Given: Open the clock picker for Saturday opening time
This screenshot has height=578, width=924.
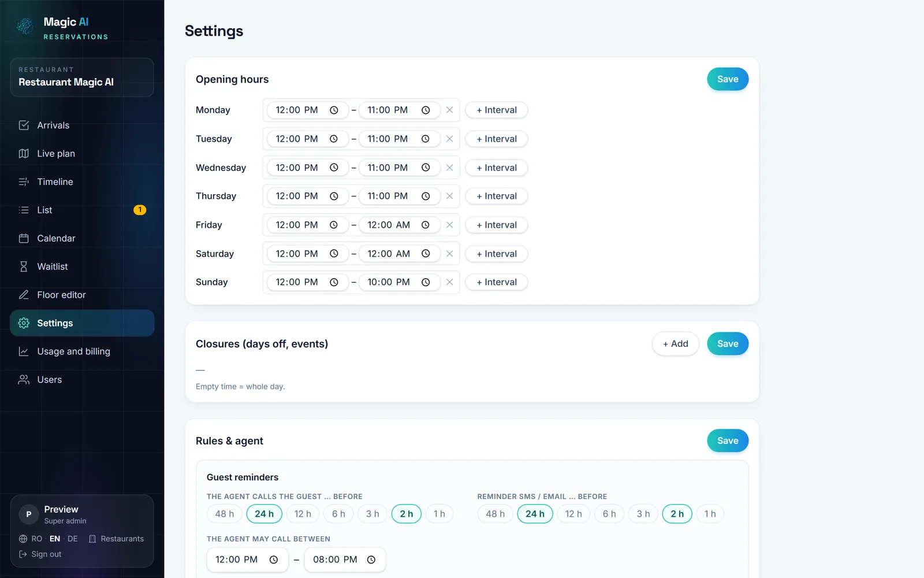Looking at the screenshot, I should pyautogui.click(x=334, y=254).
